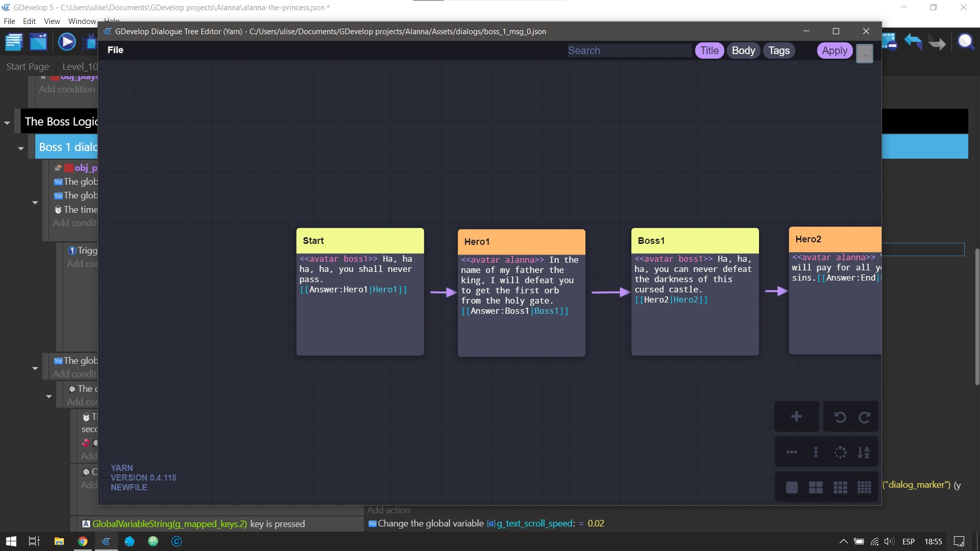Open Windows Start menu

tap(11, 541)
